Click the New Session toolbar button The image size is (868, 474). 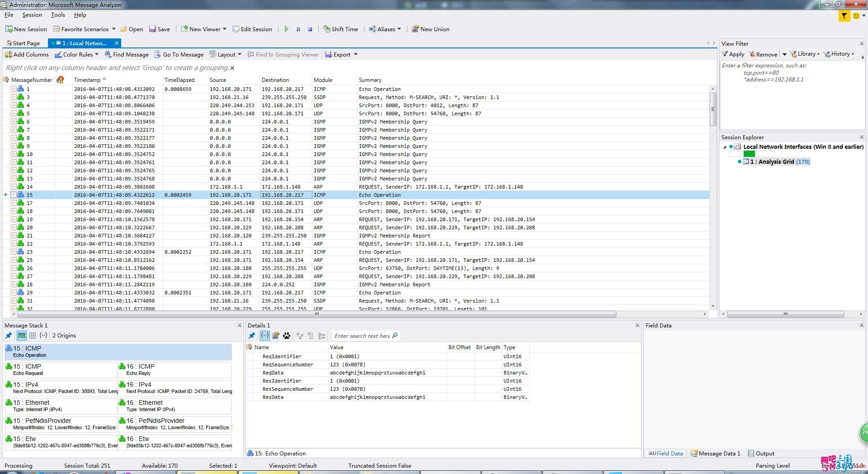pyautogui.click(x=26, y=29)
